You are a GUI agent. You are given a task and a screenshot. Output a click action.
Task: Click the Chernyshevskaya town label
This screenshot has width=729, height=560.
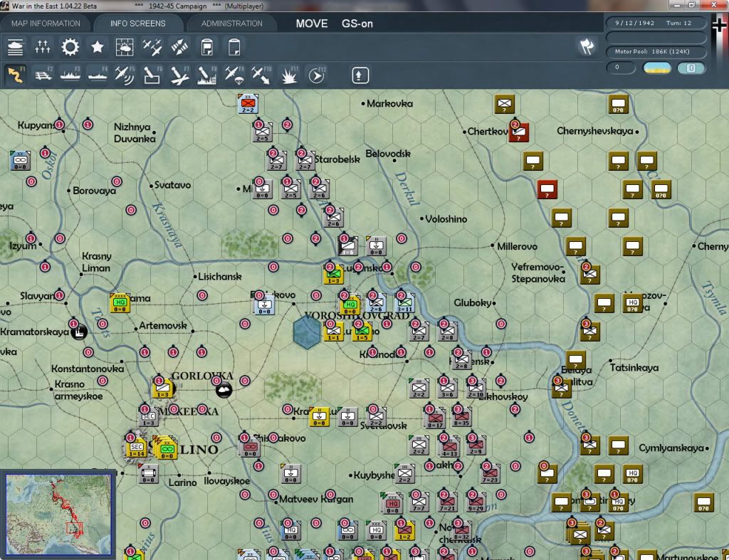point(594,131)
